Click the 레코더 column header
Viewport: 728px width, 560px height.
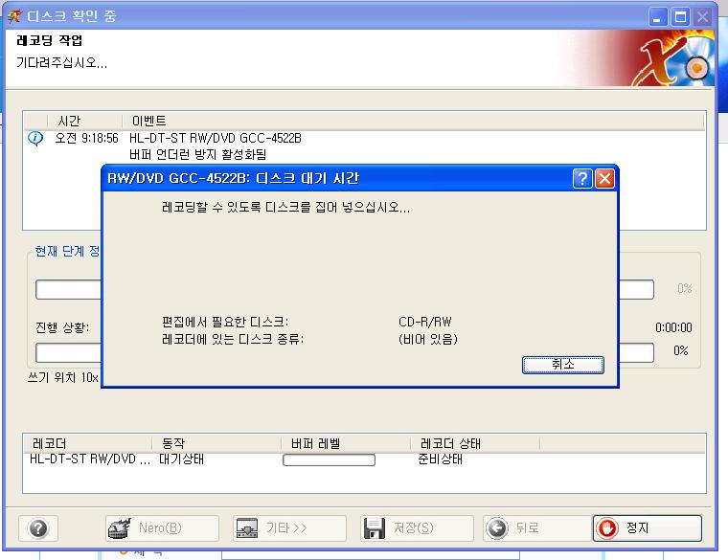pos(87,443)
